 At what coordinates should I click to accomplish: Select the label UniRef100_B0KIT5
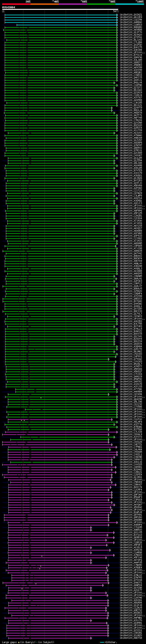click(131, 48)
